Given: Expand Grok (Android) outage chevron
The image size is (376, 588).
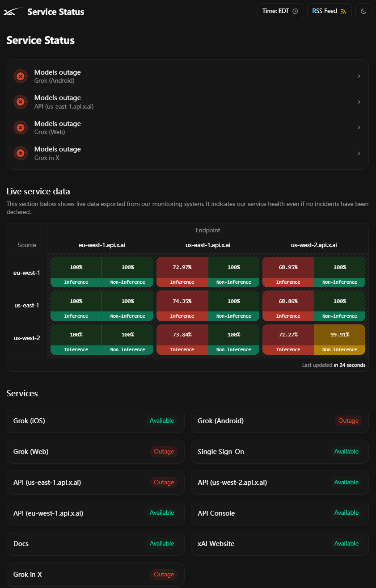Looking at the screenshot, I should [x=359, y=76].
